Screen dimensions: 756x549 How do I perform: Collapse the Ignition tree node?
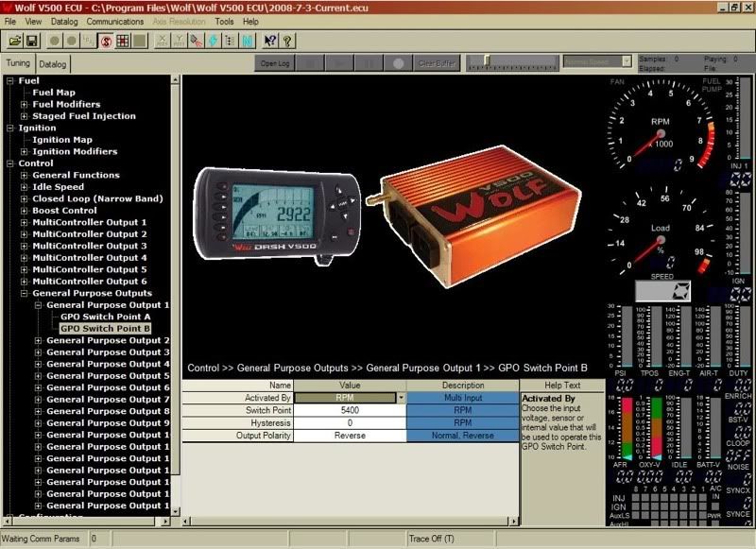[9, 129]
